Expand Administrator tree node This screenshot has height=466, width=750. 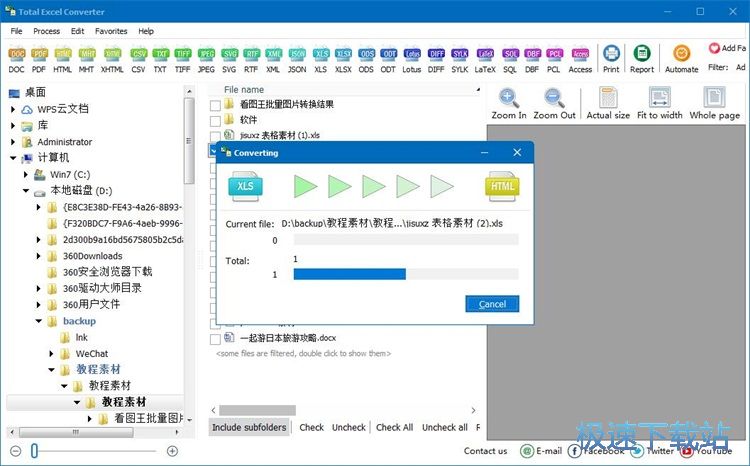tap(13, 142)
